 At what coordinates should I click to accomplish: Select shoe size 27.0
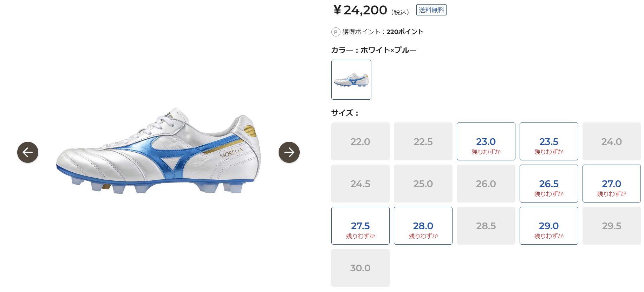pos(611,183)
